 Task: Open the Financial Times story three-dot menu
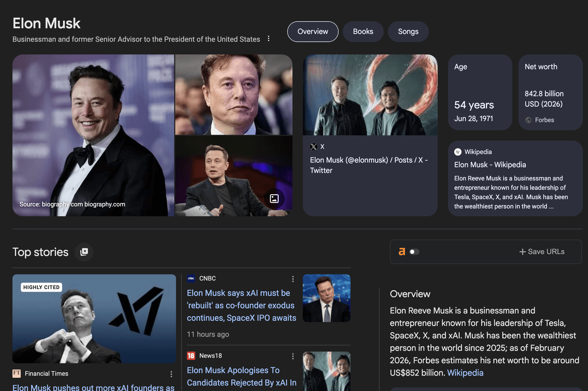(171, 374)
